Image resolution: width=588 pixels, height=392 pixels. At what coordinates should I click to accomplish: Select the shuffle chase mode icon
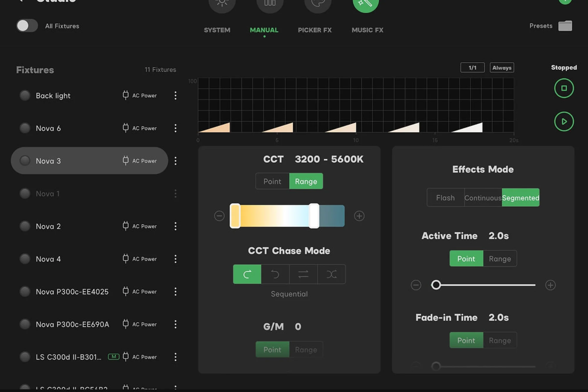click(331, 274)
